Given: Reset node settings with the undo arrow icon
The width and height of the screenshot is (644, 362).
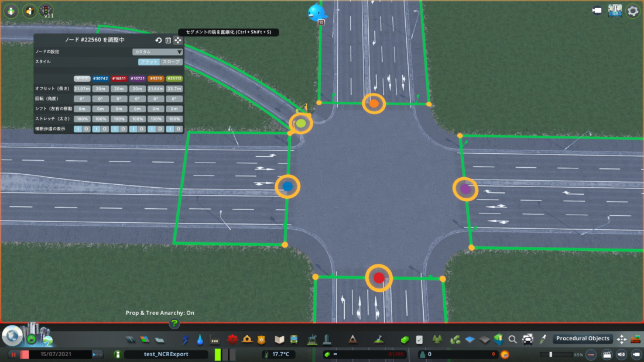Looking at the screenshot, I should tap(158, 40).
